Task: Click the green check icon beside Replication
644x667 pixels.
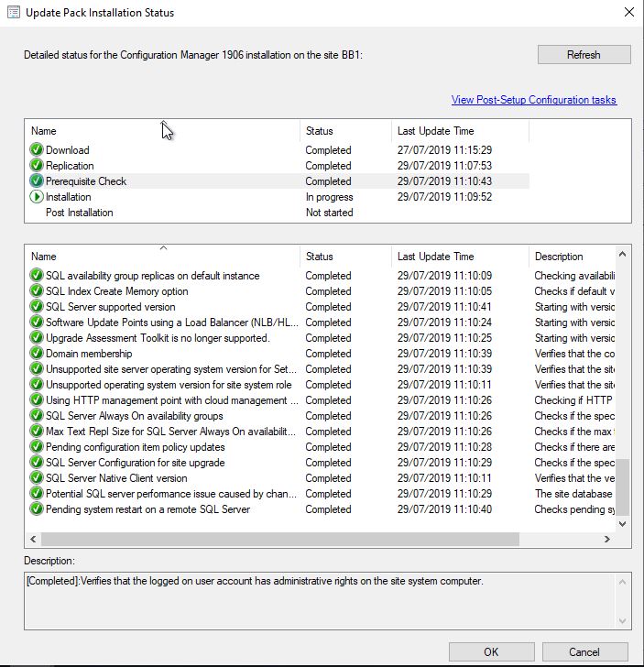Action: [37, 166]
